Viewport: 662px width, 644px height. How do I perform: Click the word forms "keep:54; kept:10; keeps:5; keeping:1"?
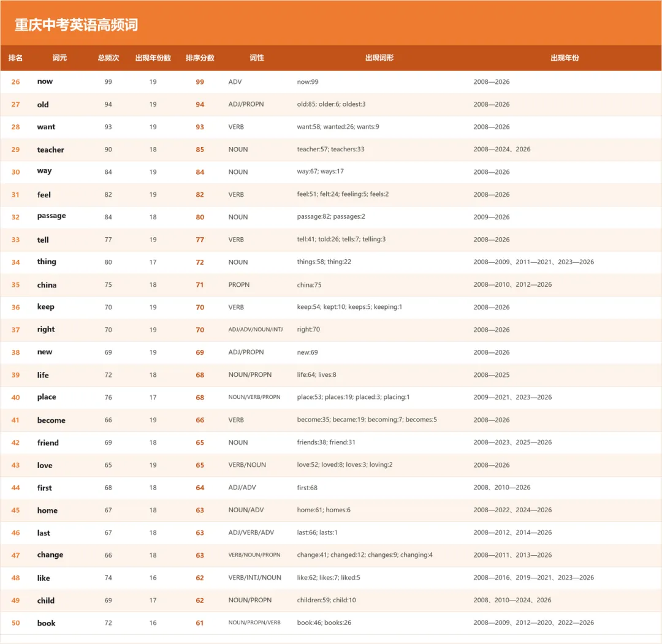click(x=349, y=307)
